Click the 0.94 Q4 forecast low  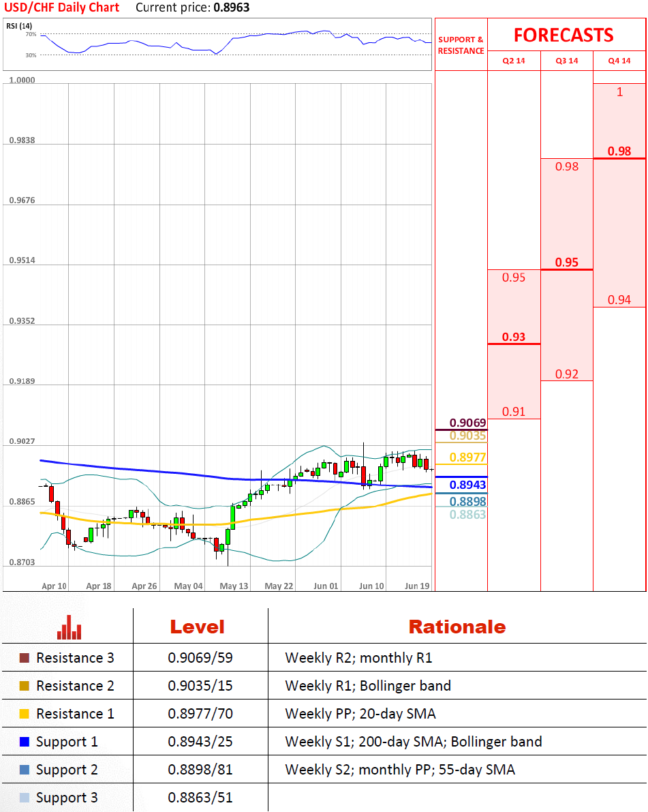pyautogui.click(x=619, y=300)
